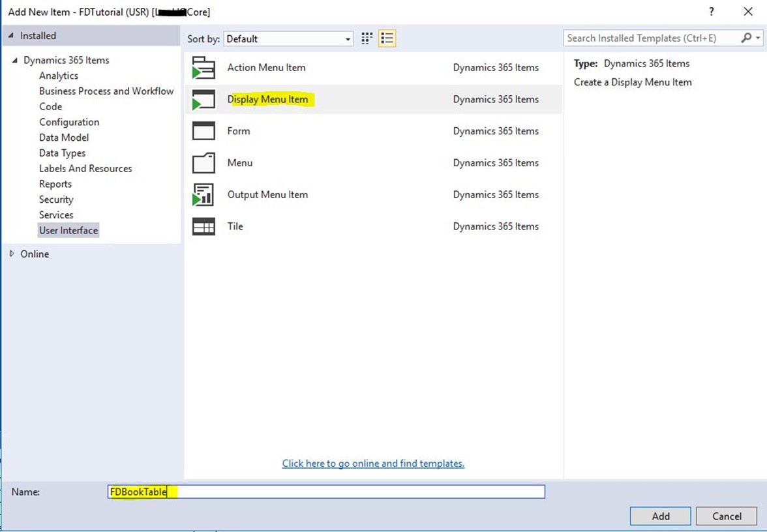Collapse the Installed section arrow
Viewport: 767px width, 532px height.
coord(11,36)
